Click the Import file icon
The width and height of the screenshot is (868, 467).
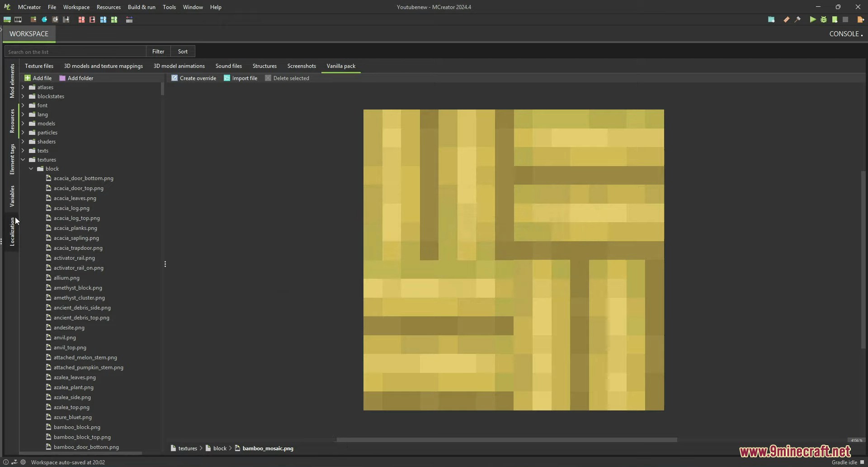point(227,78)
